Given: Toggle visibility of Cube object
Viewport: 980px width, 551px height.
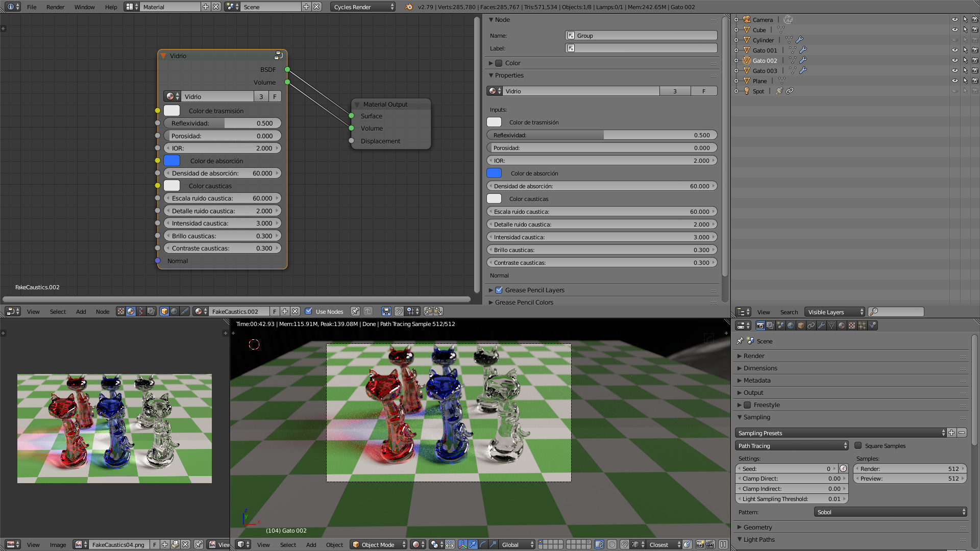Looking at the screenshot, I should [955, 30].
